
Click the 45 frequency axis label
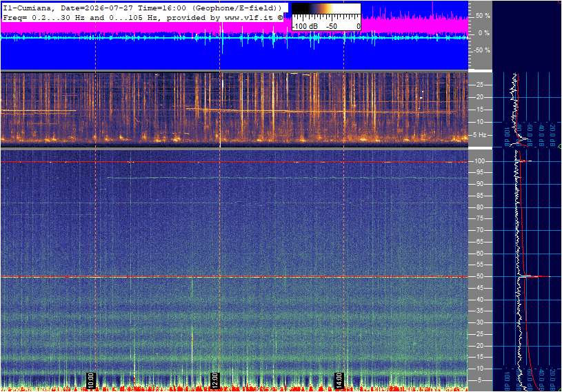(479, 288)
